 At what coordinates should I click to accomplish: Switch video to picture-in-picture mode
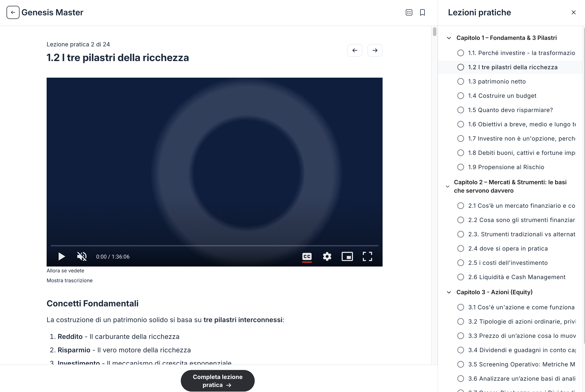coord(347,256)
